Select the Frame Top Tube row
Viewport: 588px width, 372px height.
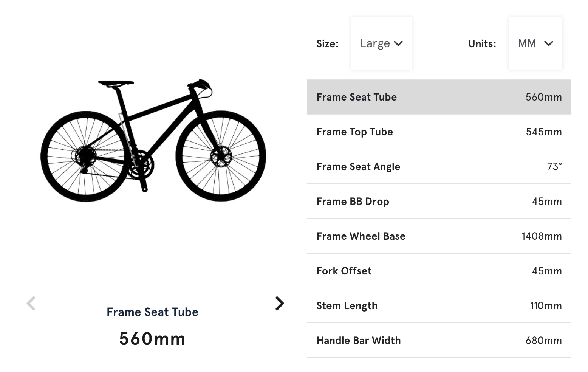point(439,132)
